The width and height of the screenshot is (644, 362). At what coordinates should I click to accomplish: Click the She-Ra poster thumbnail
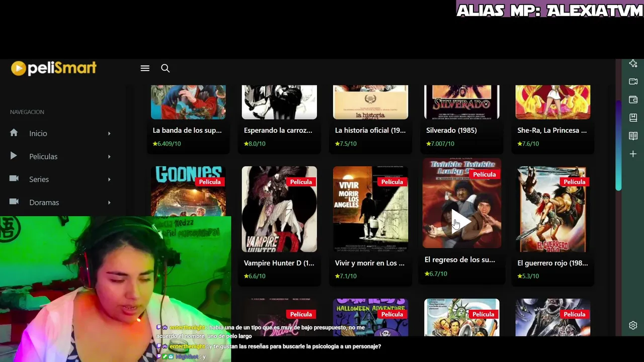tap(552, 102)
